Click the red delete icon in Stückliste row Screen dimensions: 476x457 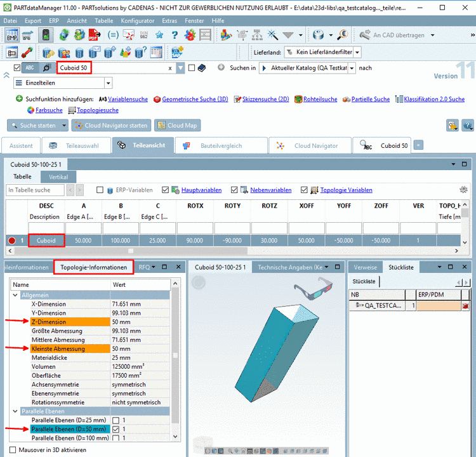coord(465,306)
